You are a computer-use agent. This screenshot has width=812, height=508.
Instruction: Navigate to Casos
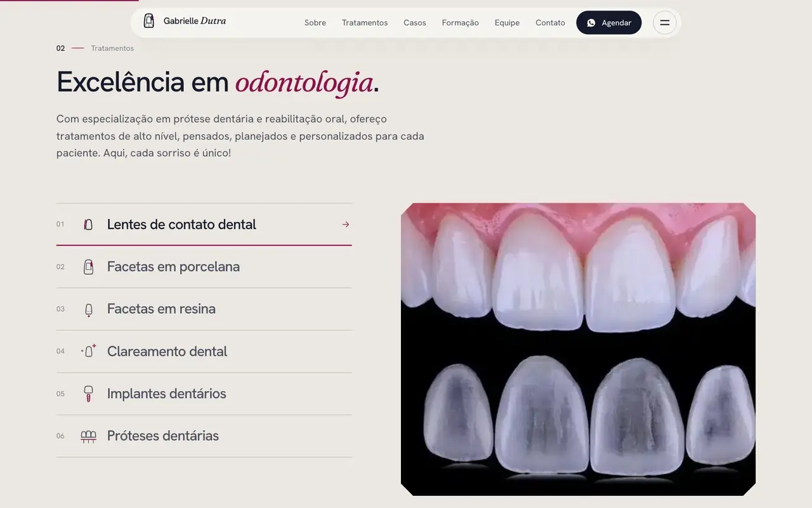(x=415, y=23)
